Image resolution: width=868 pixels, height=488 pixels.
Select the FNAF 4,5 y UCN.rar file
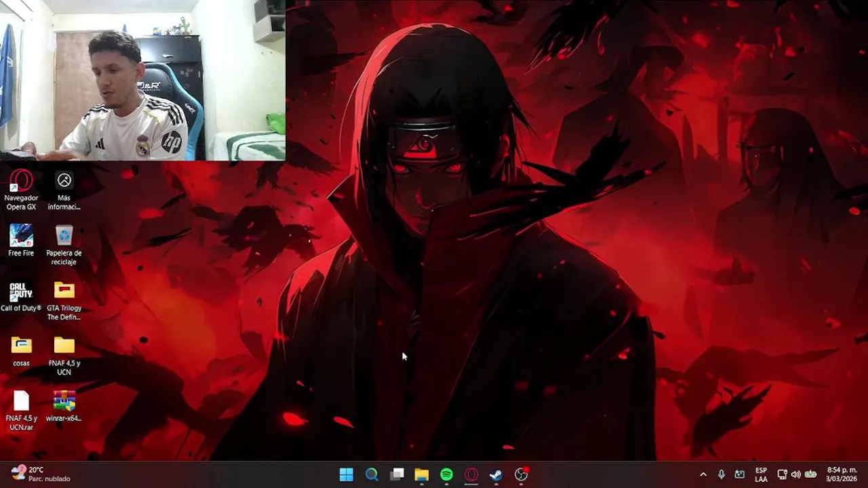(21, 411)
